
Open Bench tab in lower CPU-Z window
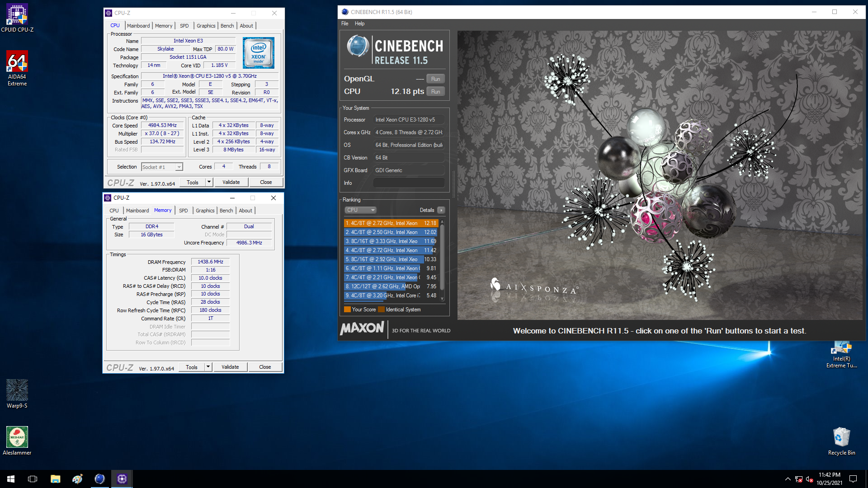pyautogui.click(x=226, y=211)
